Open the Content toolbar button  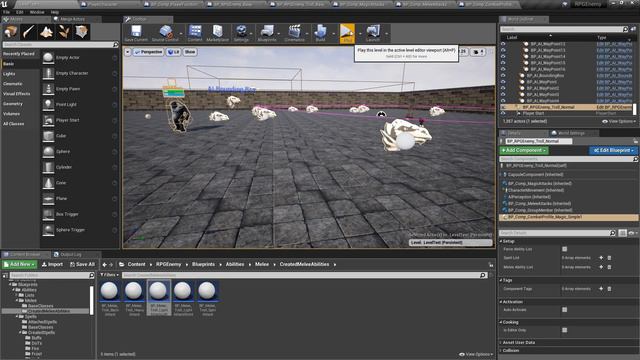pyautogui.click(x=195, y=33)
